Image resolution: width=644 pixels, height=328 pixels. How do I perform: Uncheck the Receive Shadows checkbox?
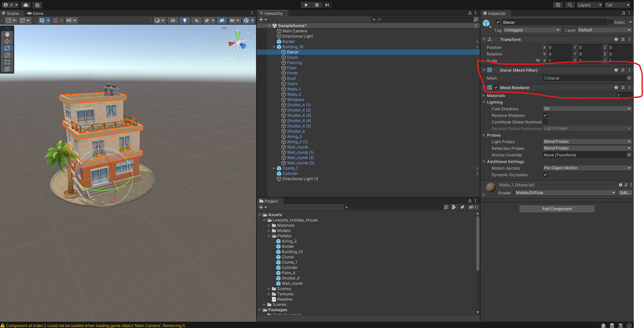tap(545, 115)
